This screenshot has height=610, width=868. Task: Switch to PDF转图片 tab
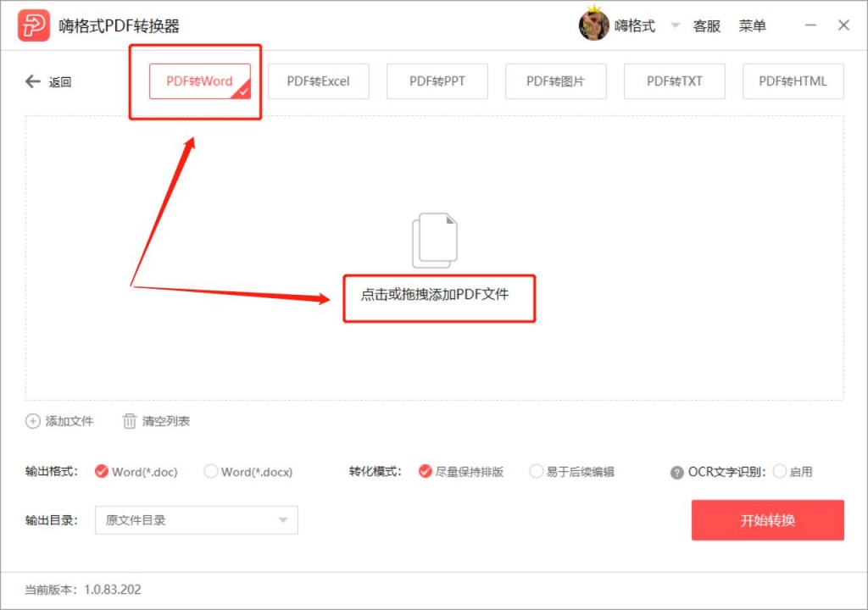[x=556, y=81]
